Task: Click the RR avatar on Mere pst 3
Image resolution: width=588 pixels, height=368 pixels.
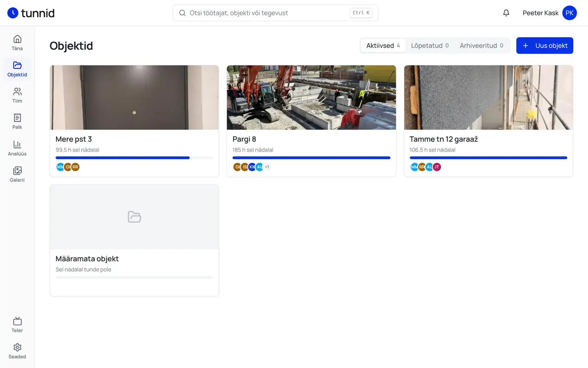Action: [75, 167]
